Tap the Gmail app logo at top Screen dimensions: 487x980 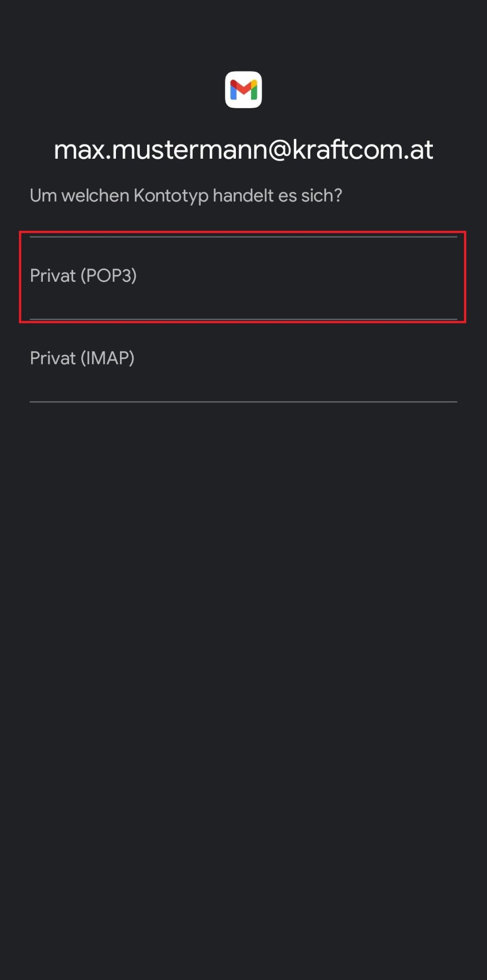(x=243, y=90)
